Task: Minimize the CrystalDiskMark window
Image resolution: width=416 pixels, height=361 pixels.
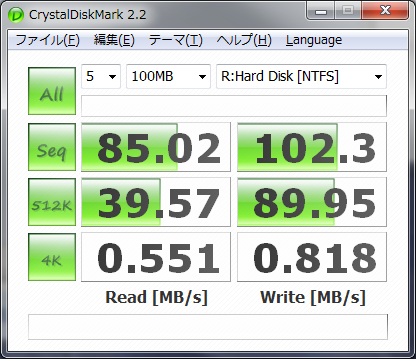Action: coord(321,12)
